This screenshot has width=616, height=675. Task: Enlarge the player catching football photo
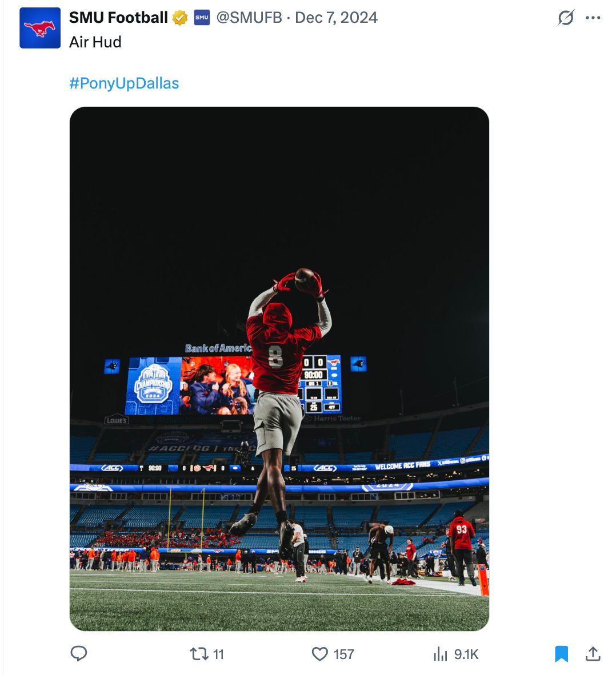coord(279,369)
